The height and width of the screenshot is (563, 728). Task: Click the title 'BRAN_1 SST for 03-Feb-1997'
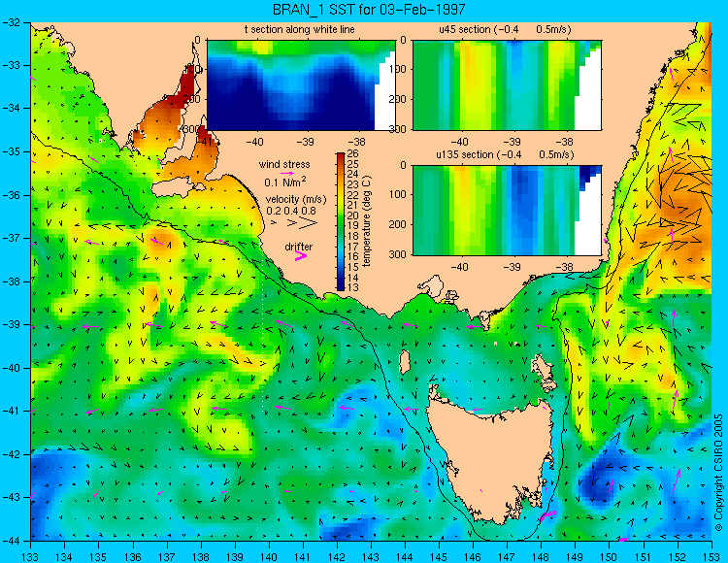(368, 9)
